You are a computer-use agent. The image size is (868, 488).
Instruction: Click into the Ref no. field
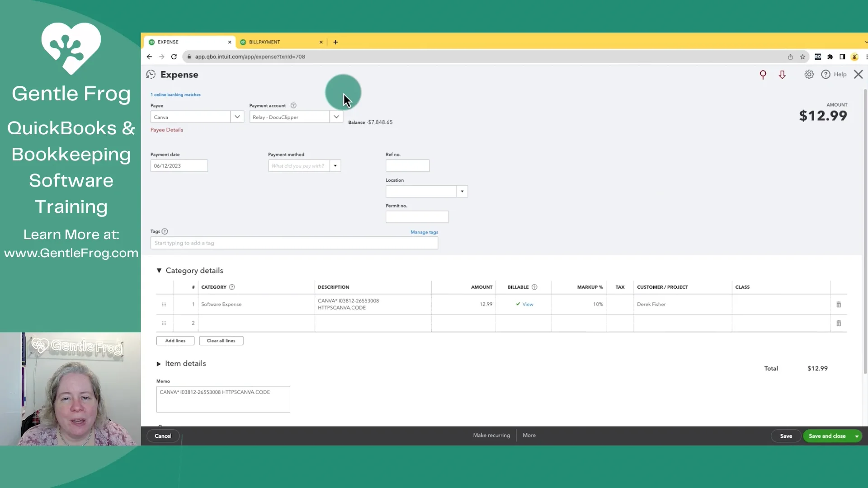[407, 166]
